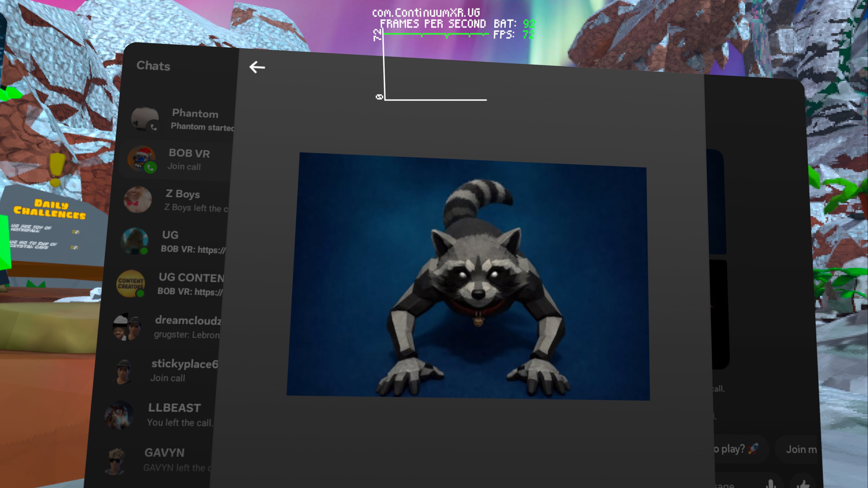Open UG Content Creators group avatar

pyautogui.click(x=130, y=284)
